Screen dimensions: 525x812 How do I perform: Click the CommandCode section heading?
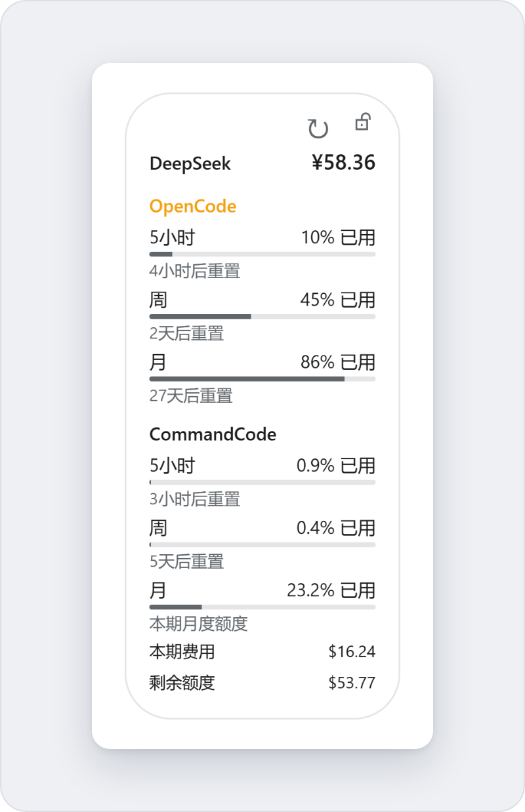(x=213, y=434)
